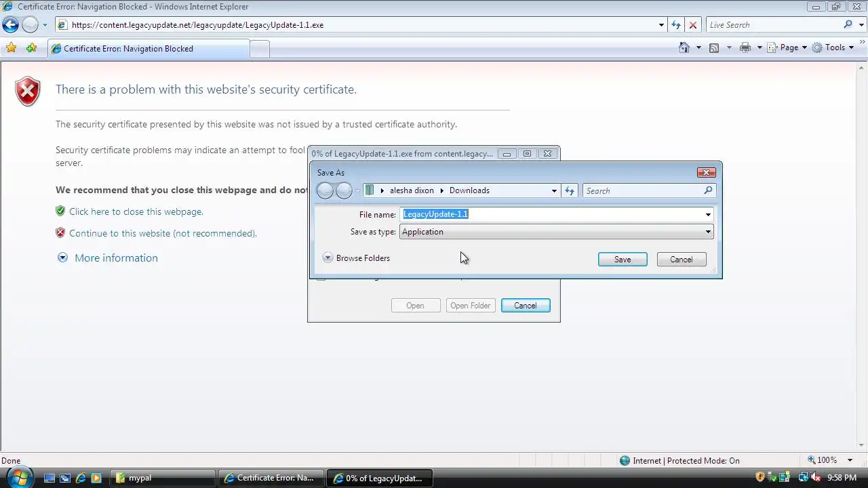Launch Internet Explorer from quick launch
The width and height of the screenshot is (868, 488).
pos(80,478)
